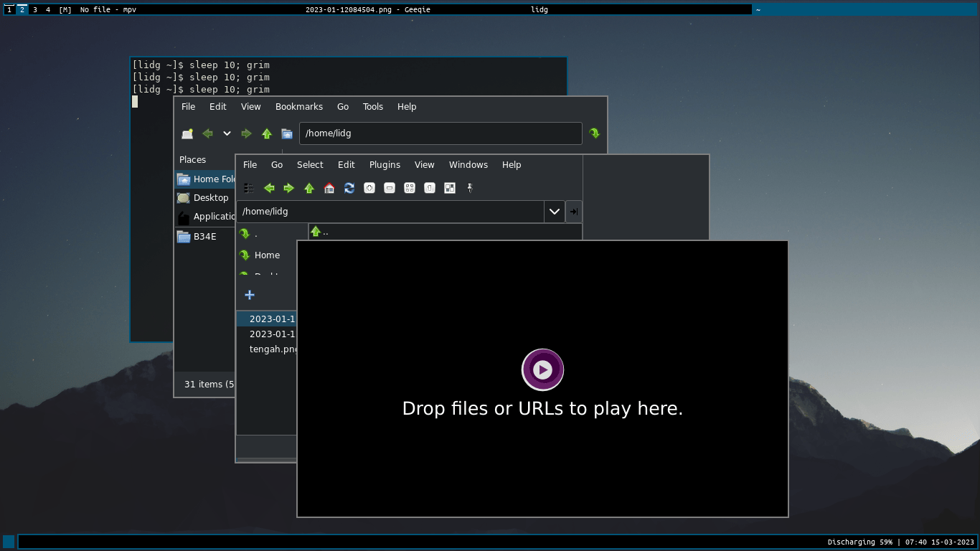980x551 pixels.
Task: Click the Geeqie zoom in icon
Action: pos(369,188)
